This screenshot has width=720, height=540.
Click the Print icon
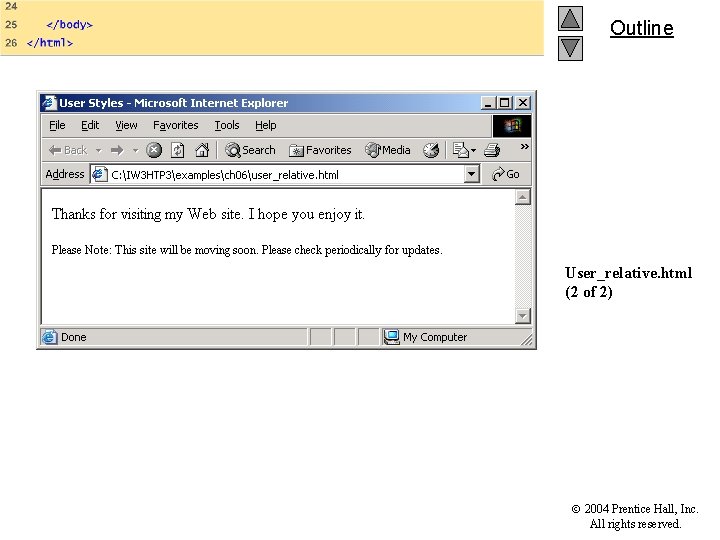coord(492,150)
